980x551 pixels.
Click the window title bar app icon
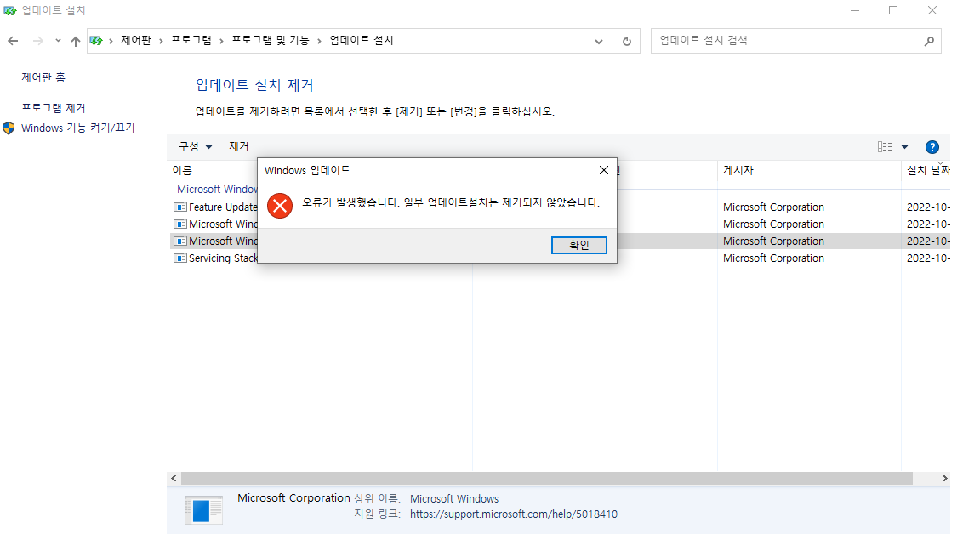tap(10, 10)
